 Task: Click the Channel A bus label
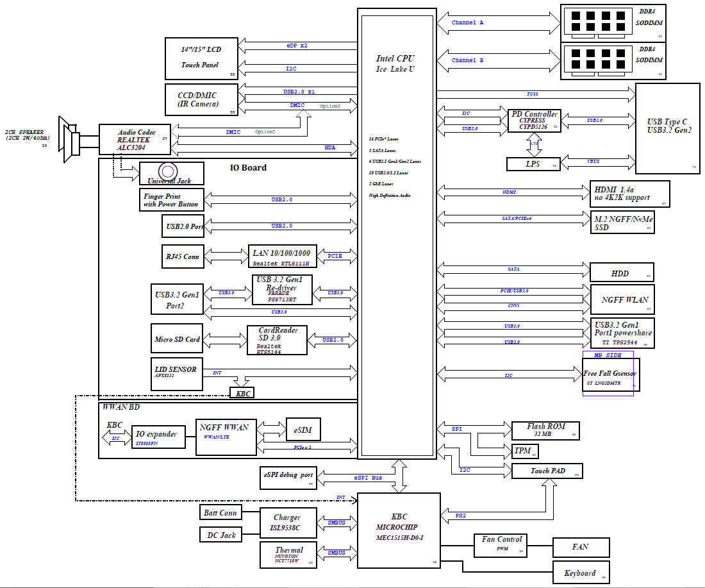[x=467, y=22]
